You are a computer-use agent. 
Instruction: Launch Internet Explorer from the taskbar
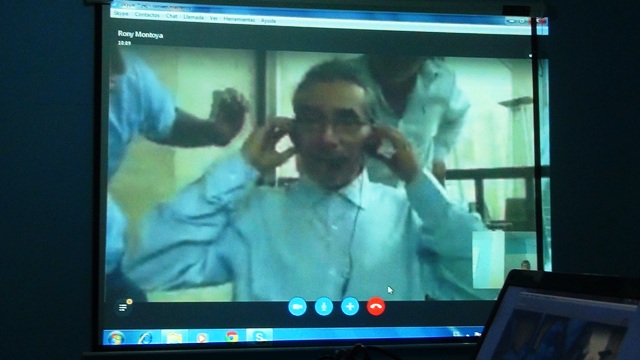(x=145, y=338)
